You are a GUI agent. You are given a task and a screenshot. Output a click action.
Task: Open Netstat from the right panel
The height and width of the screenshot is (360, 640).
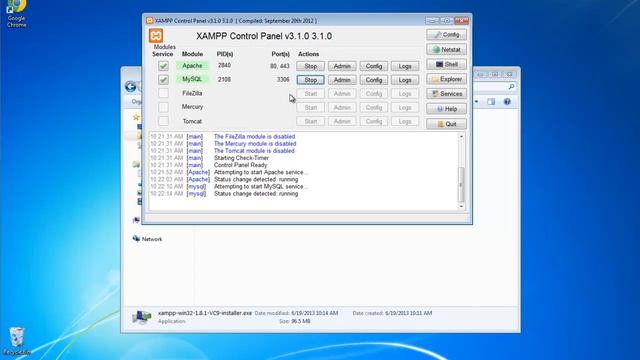447,49
